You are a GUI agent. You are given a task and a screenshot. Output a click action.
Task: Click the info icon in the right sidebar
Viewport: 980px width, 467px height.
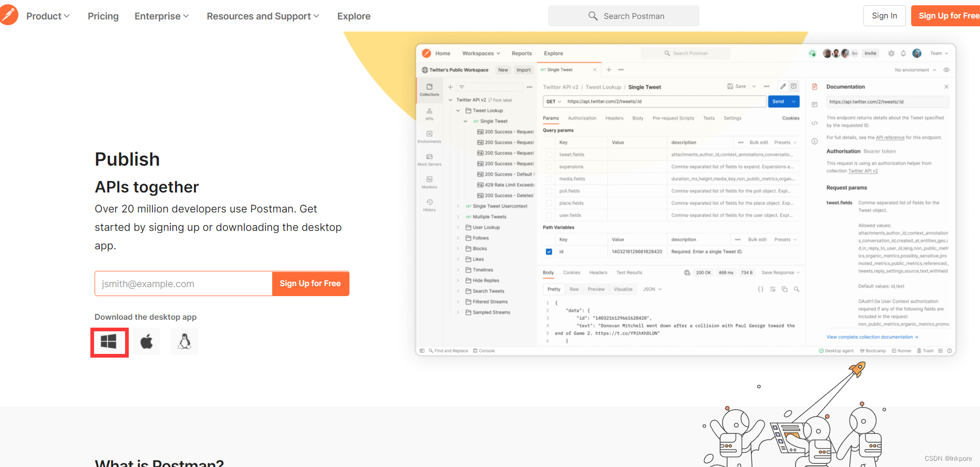click(814, 141)
